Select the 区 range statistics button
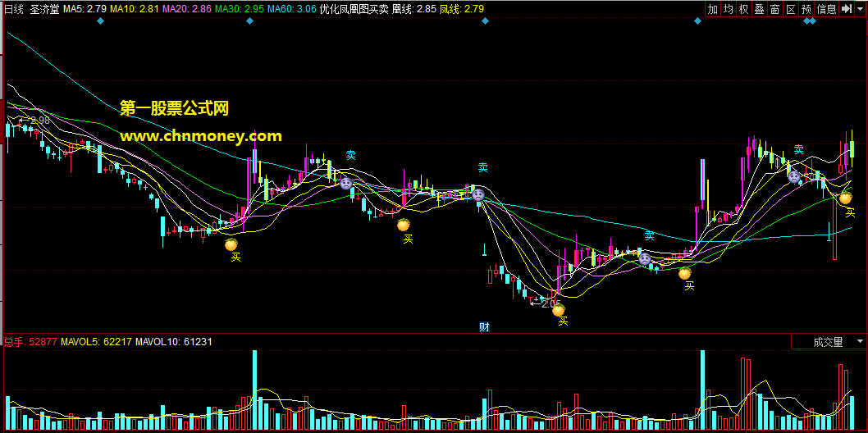Image resolution: width=868 pixels, height=433 pixels. tap(791, 9)
